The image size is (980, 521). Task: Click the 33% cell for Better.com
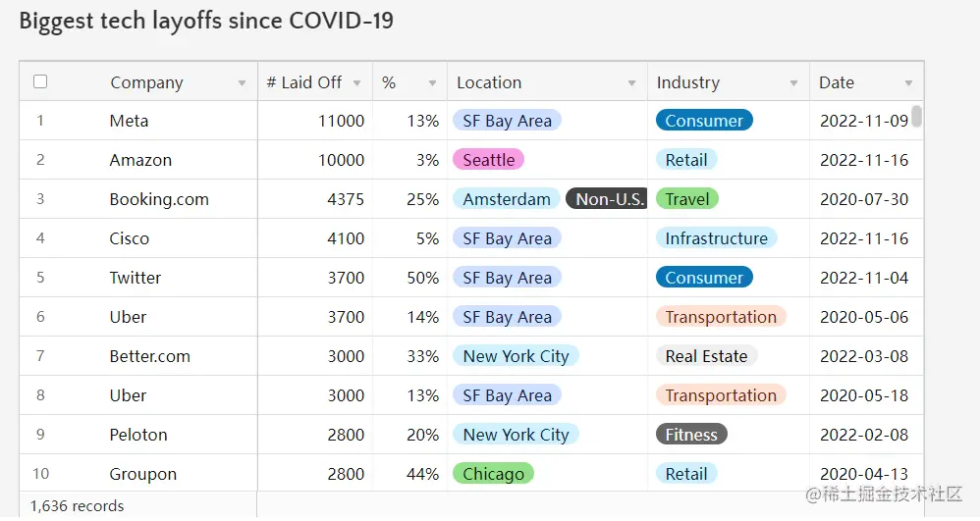pos(422,356)
